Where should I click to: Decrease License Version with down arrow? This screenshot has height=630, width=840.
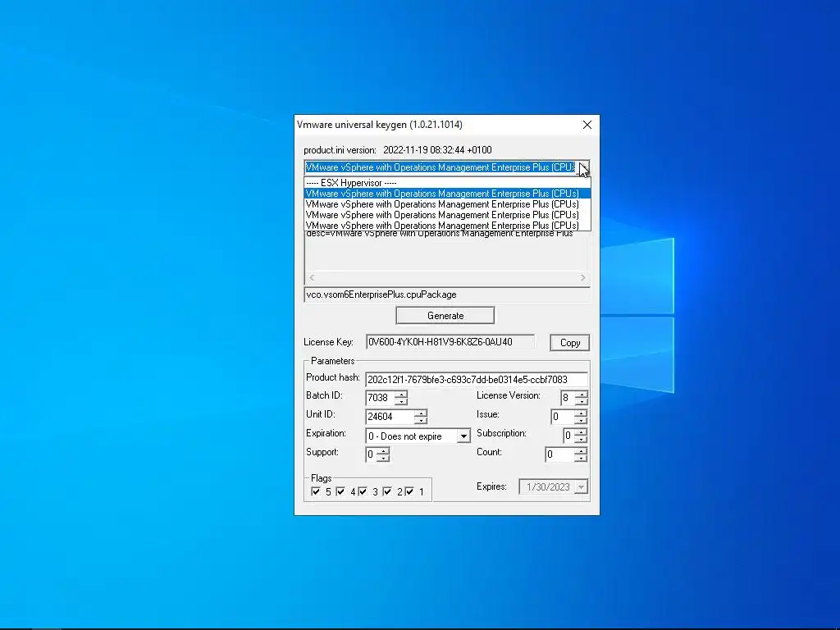click(582, 401)
